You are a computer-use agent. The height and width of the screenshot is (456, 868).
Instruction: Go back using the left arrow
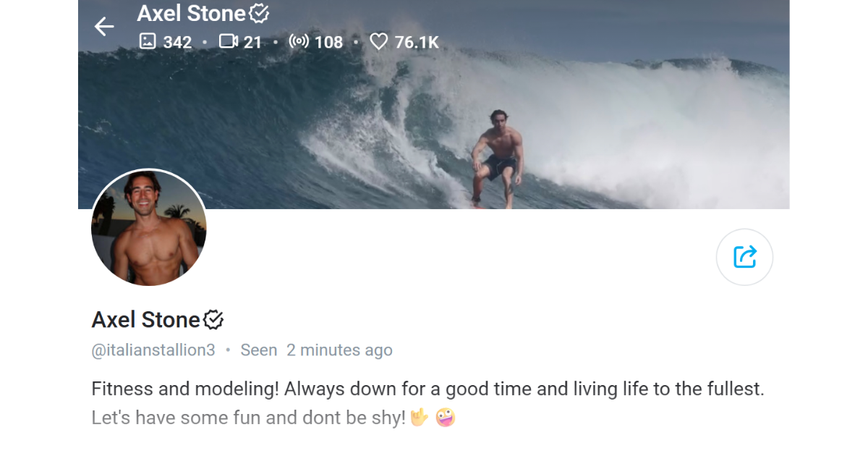[x=104, y=27]
